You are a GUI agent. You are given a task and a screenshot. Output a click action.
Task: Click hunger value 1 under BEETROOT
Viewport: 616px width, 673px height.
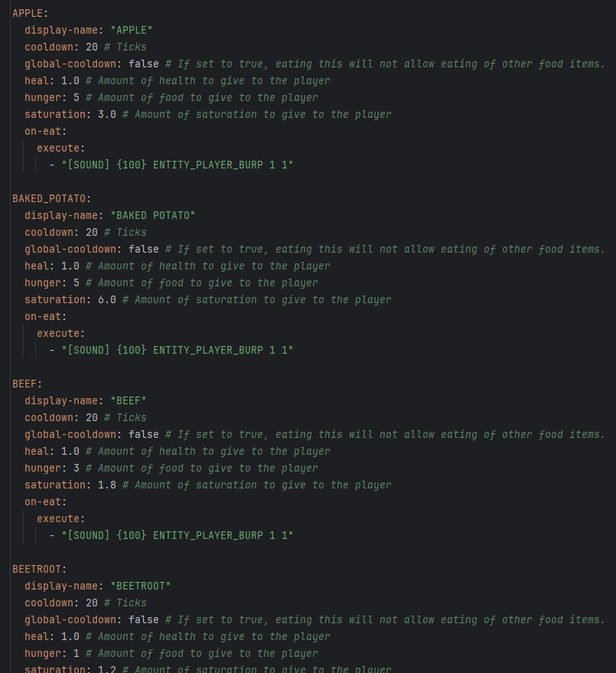tap(77, 654)
